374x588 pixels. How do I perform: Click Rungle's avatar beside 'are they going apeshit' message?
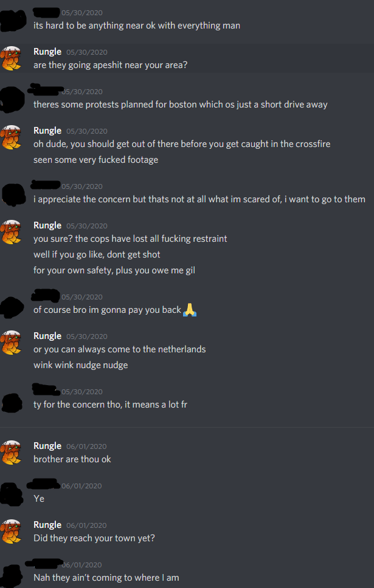pyautogui.click(x=12, y=58)
